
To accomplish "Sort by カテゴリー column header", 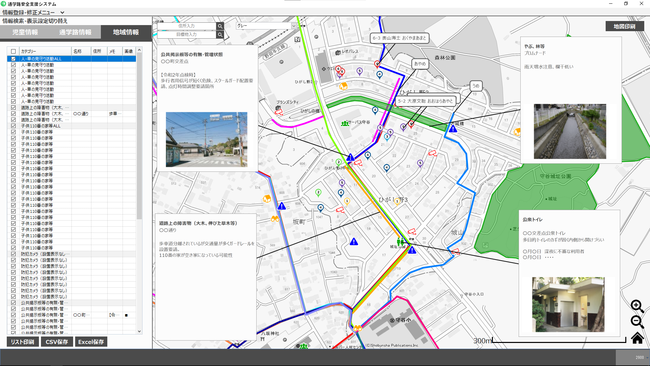I will point(45,51).
